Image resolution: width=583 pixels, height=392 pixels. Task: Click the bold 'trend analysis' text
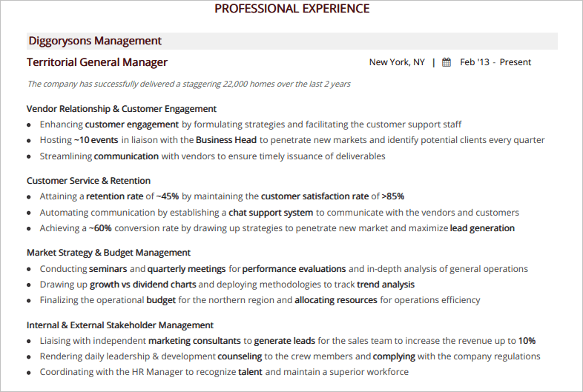[386, 285]
